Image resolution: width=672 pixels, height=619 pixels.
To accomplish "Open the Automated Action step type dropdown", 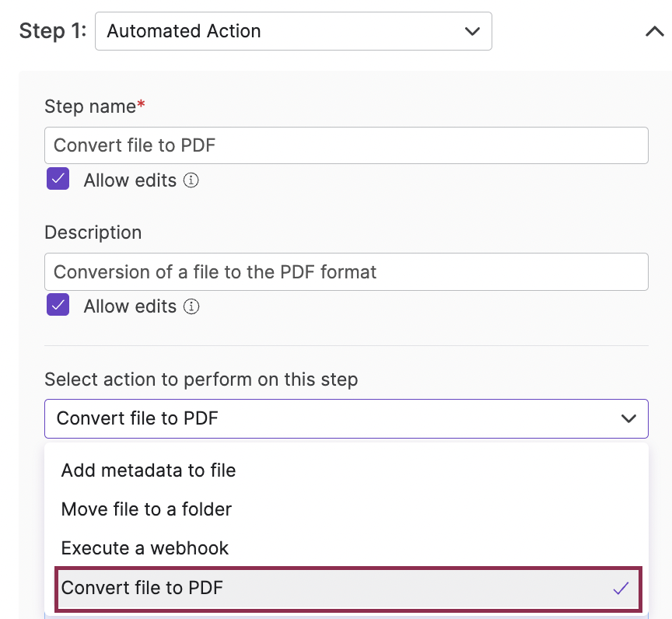I will [x=293, y=31].
